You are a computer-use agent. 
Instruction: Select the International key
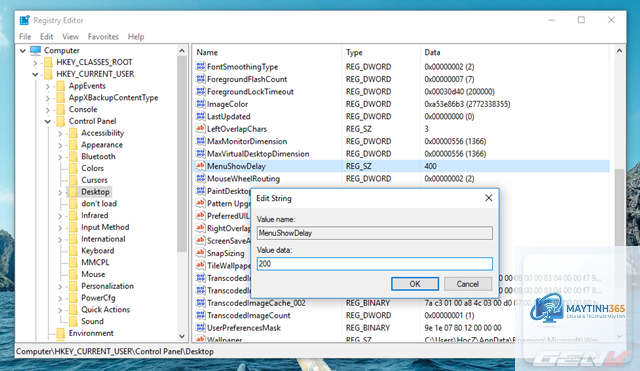coord(103,239)
